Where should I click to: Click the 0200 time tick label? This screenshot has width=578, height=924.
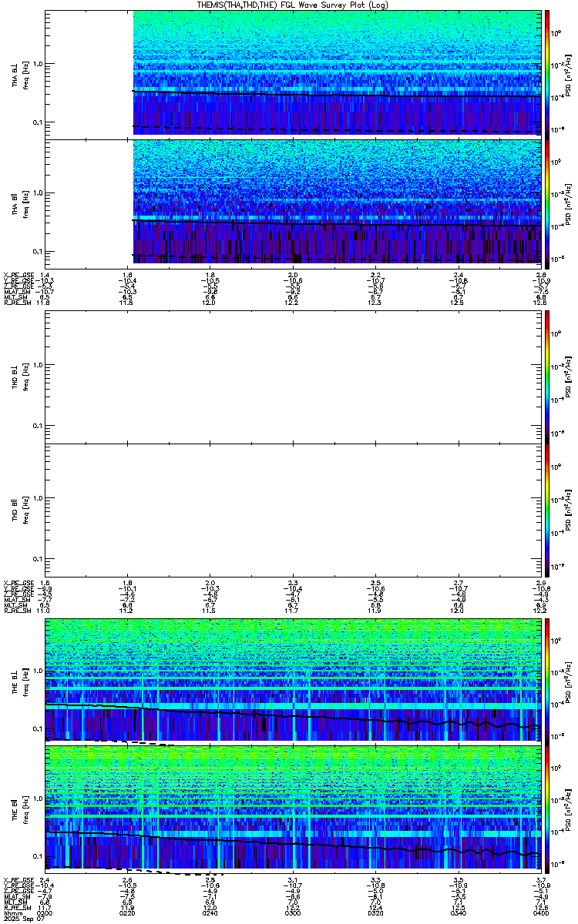45,912
